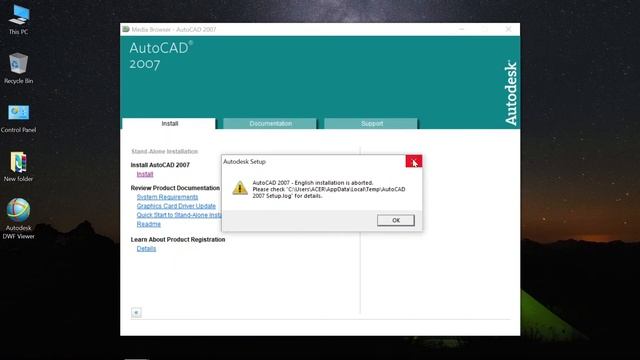Screen dimensions: 640x360
Task: Click OK in the Autodesk Setup dialog
Action: click(396, 220)
